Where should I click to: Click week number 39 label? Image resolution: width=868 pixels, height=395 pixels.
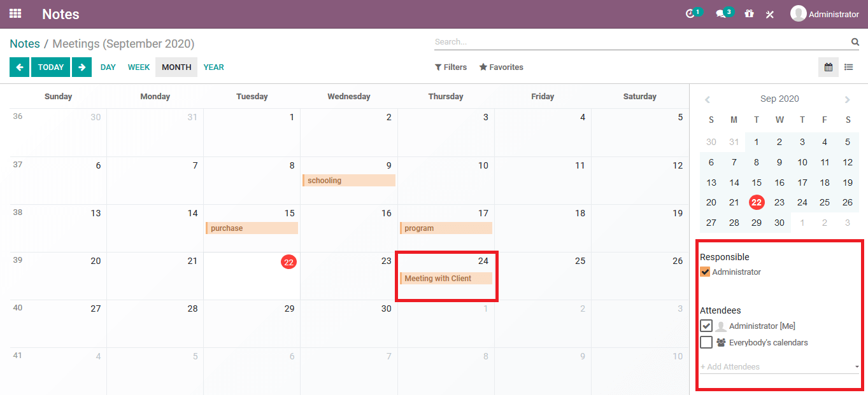[17, 260]
